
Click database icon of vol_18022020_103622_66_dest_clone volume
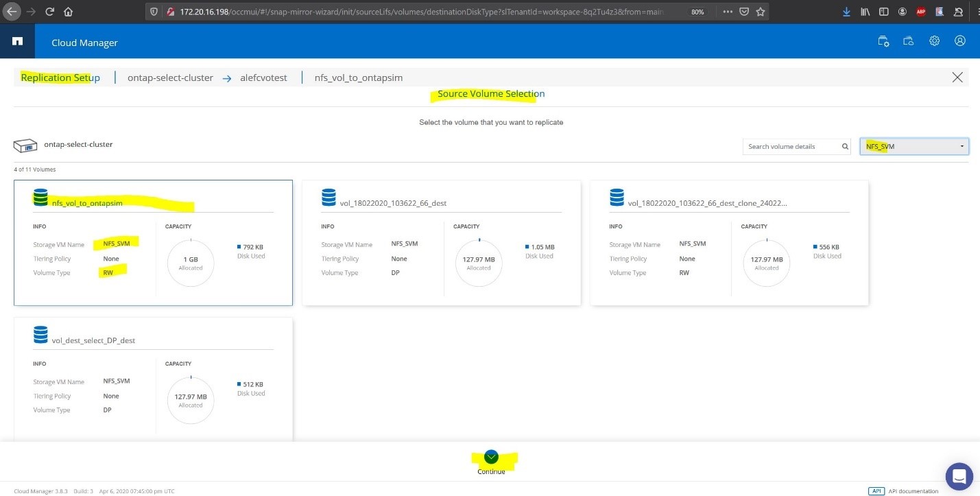coord(617,198)
